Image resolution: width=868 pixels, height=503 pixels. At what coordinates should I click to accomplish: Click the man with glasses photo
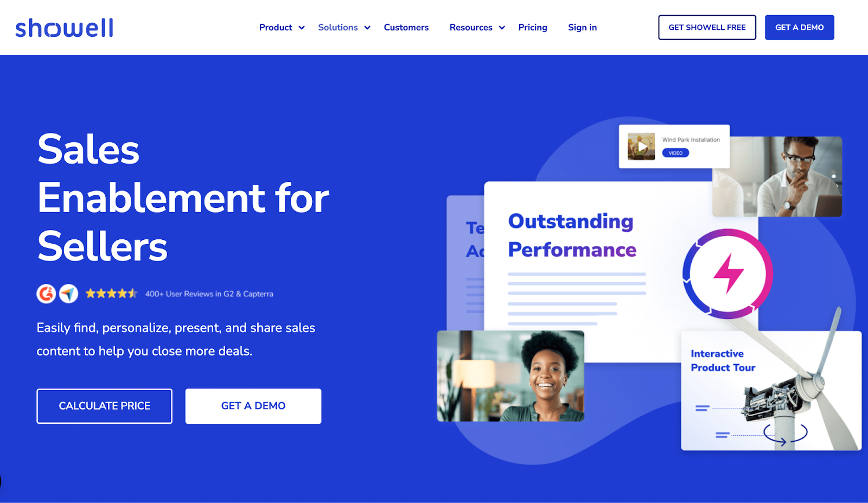(777, 176)
